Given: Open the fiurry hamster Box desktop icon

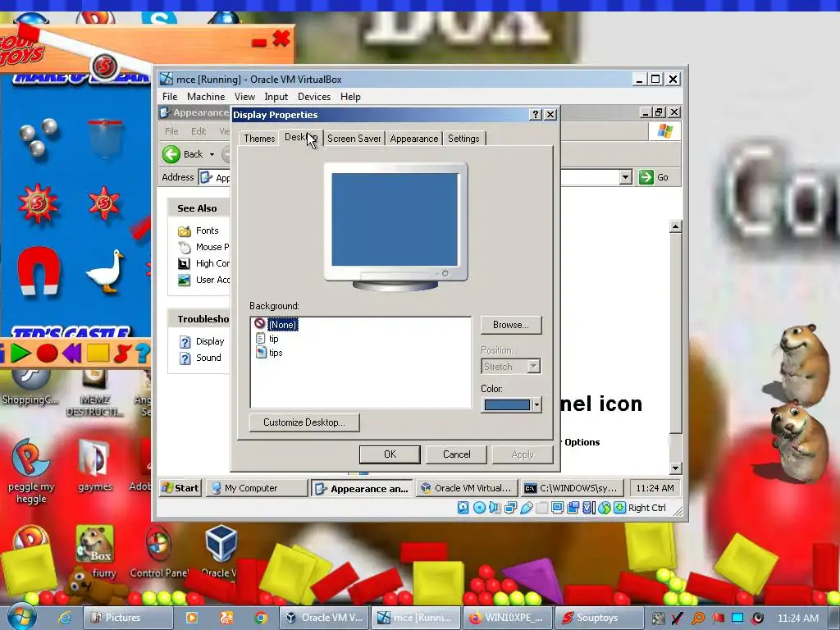Looking at the screenshot, I should (x=96, y=552).
